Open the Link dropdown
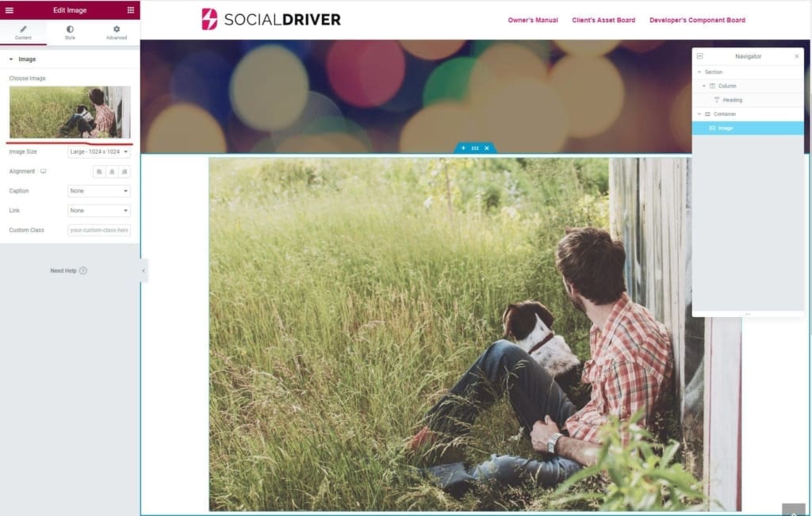The image size is (812, 516). point(99,211)
